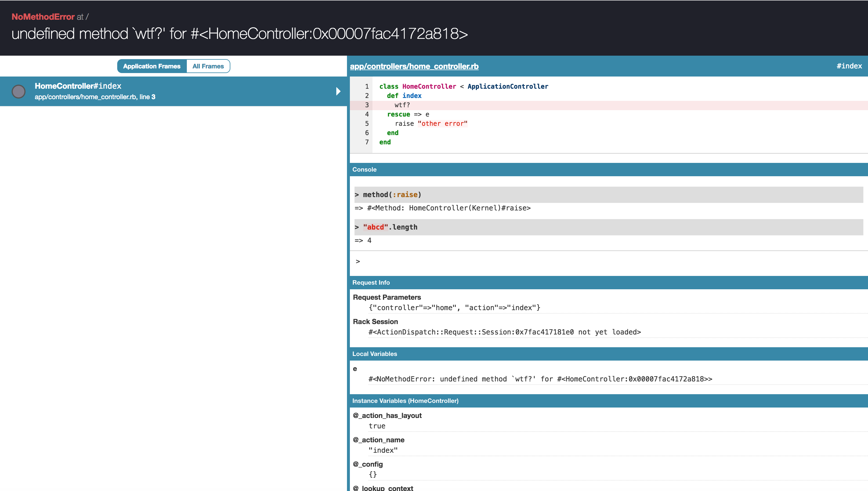Select the HomeController#index stack frame

pyautogui.click(x=173, y=91)
